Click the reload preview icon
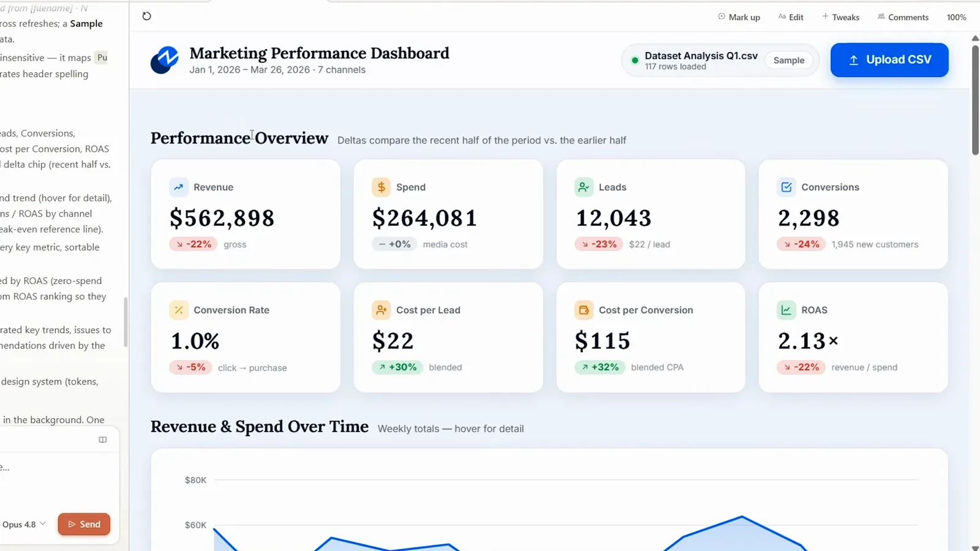This screenshot has width=980, height=551. [146, 16]
